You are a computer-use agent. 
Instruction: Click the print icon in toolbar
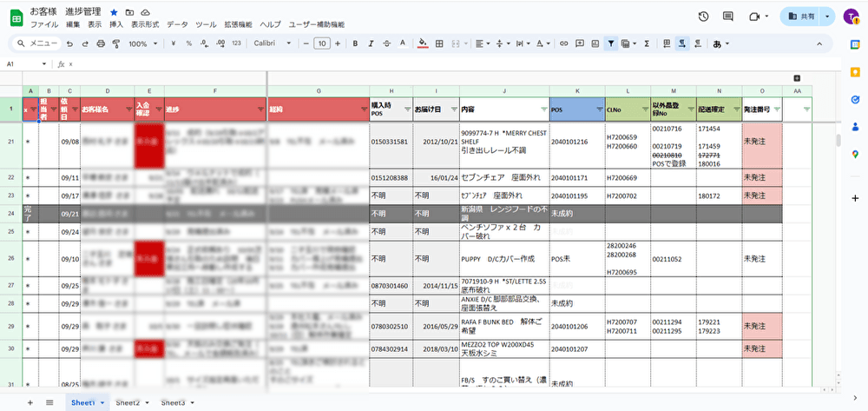coord(102,43)
